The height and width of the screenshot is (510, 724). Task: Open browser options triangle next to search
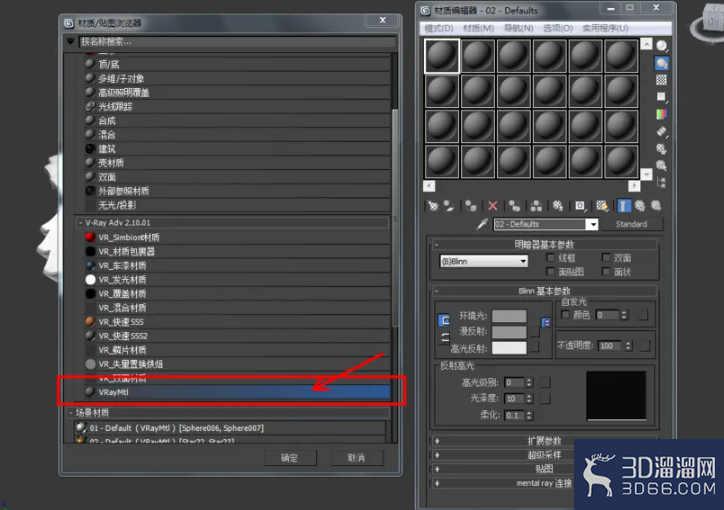click(71, 42)
